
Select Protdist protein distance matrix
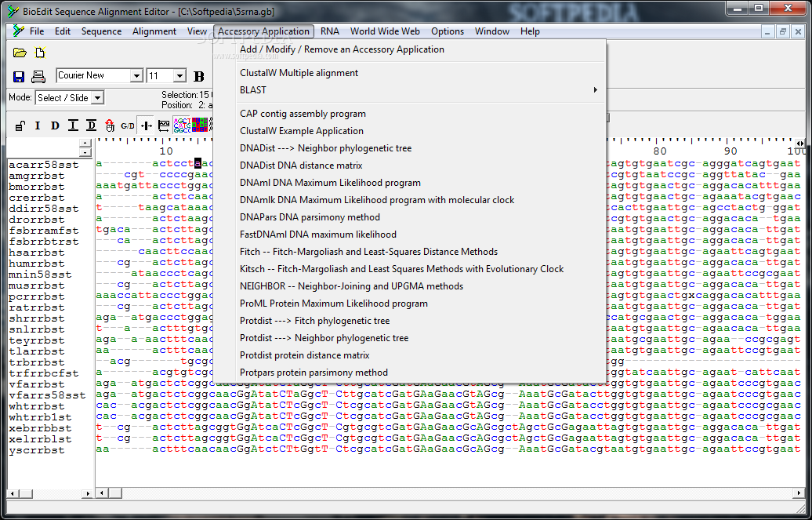pos(409,355)
